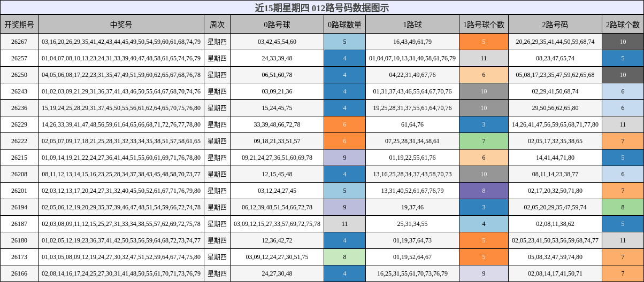
Task: Click the 2路号码 cell 02,08,14,17,41,50,71
Action: tap(555, 273)
